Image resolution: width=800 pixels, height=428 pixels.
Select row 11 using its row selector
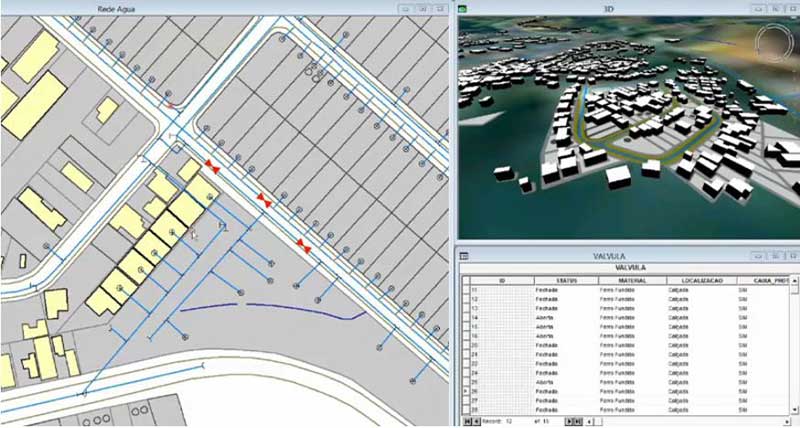click(465, 290)
